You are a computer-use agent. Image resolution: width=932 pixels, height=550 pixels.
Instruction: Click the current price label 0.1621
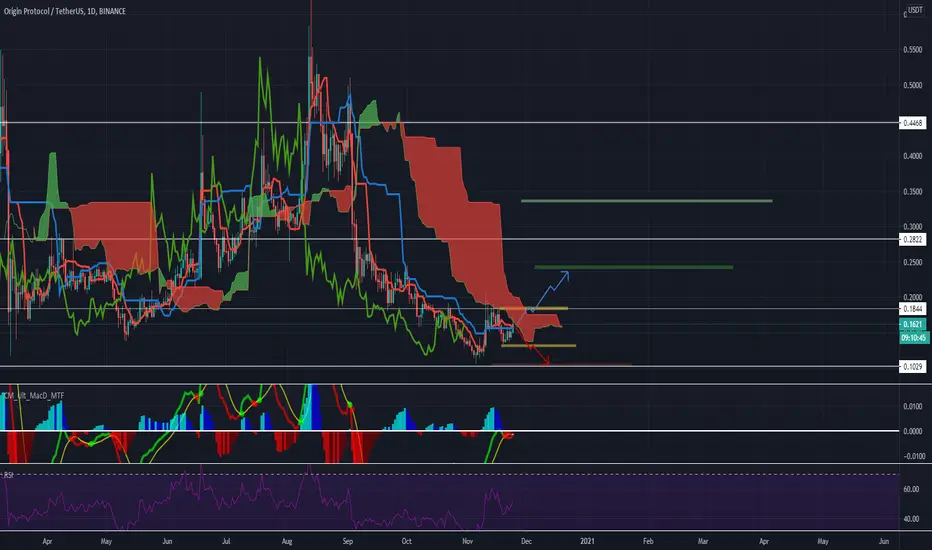[x=912, y=325]
